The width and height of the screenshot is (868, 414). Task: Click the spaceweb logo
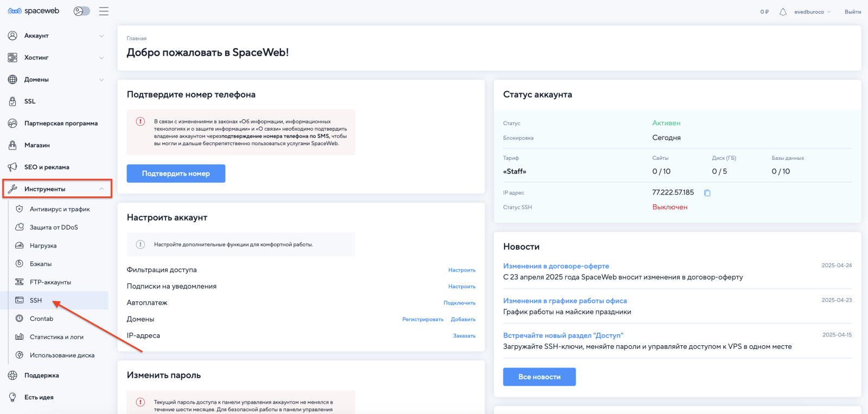pos(34,11)
